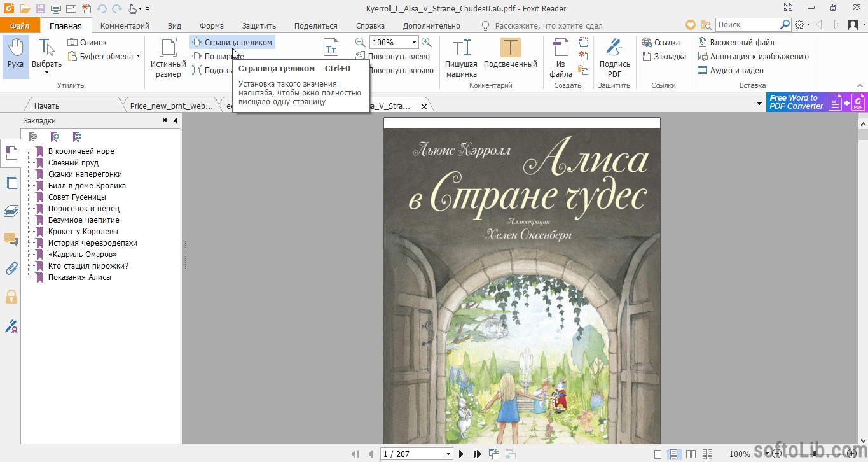Rotate view with Повернуть влево
This screenshot has width=868, height=462.
coord(399,56)
